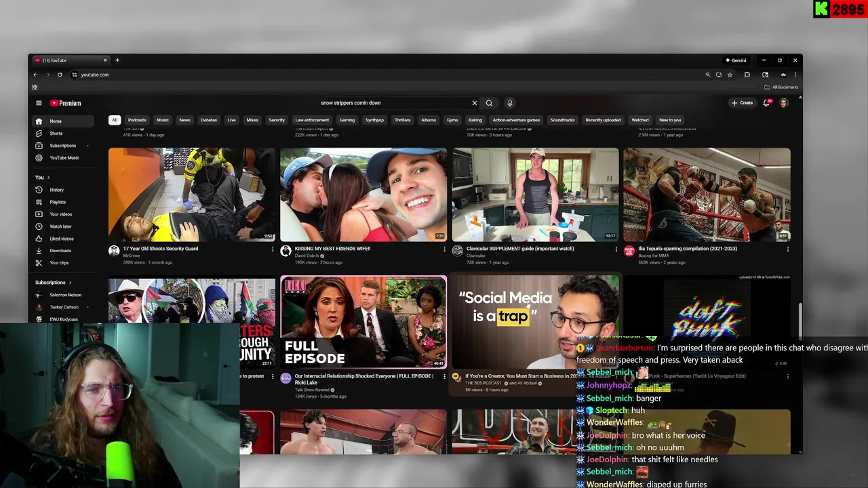This screenshot has height=488, width=868.
Task: Open the Ricki Lake FULL EPISODE thumbnail
Action: click(x=363, y=322)
